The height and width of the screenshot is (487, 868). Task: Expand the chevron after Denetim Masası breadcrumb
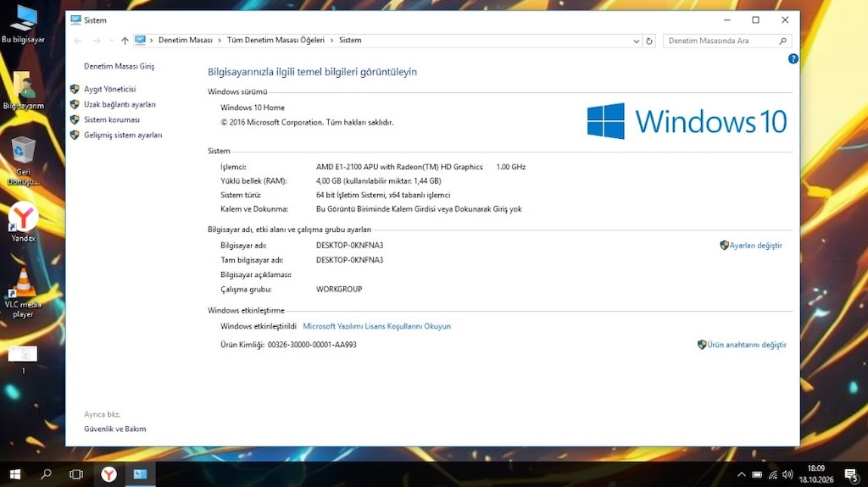pos(220,41)
